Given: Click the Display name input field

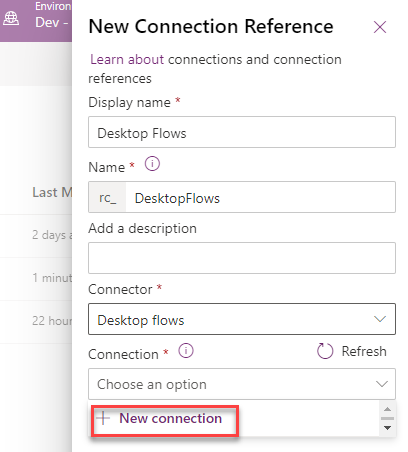Looking at the screenshot, I should coord(242,132).
